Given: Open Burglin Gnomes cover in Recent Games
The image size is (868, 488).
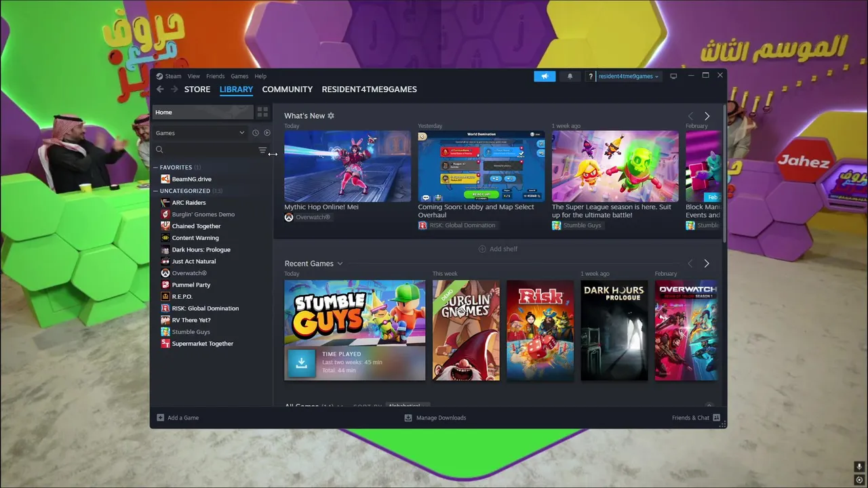Looking at the screenshot, I should 466,330.
